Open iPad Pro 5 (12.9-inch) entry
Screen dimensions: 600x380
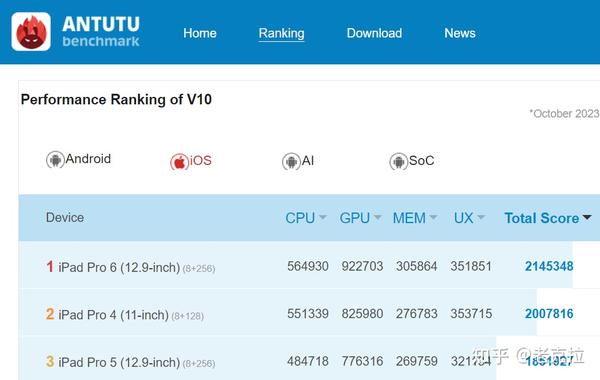(137, 362)
